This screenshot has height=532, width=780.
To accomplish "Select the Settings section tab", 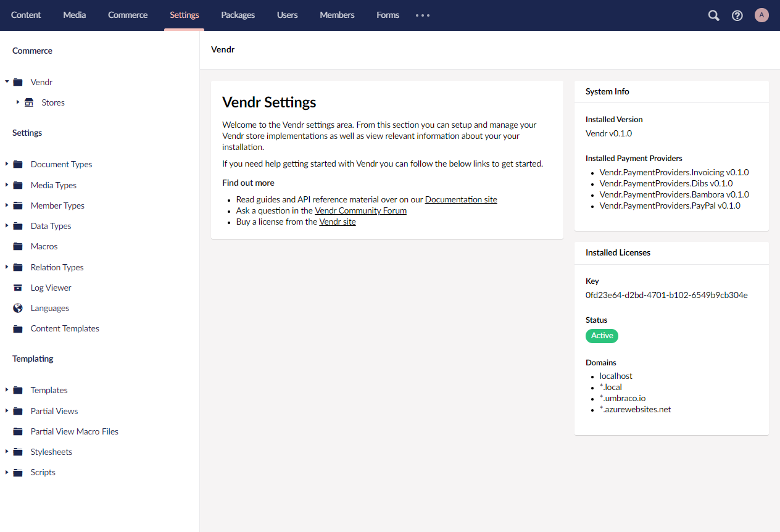I will (x=185, y=15).
